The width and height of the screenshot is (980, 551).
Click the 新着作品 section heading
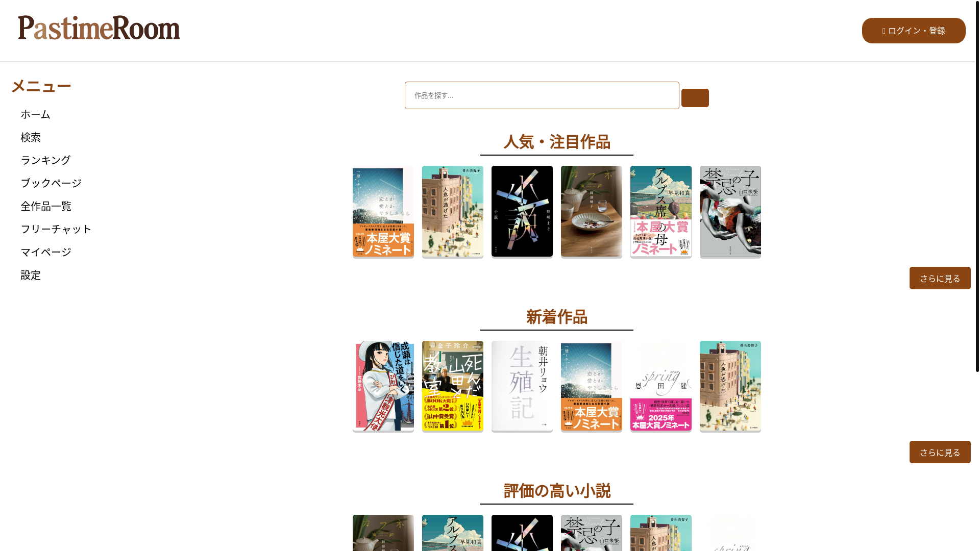click(x=557, y=317)
